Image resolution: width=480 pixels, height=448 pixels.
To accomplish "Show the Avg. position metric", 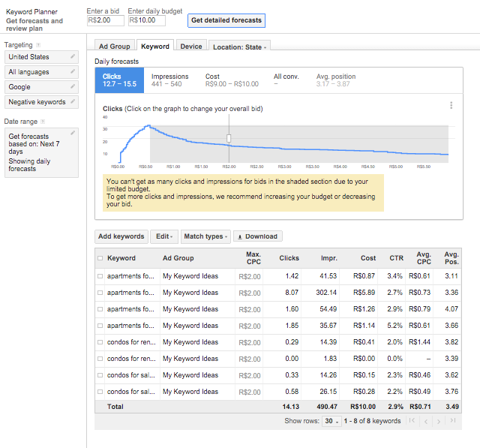I will [x=336, y=80].
